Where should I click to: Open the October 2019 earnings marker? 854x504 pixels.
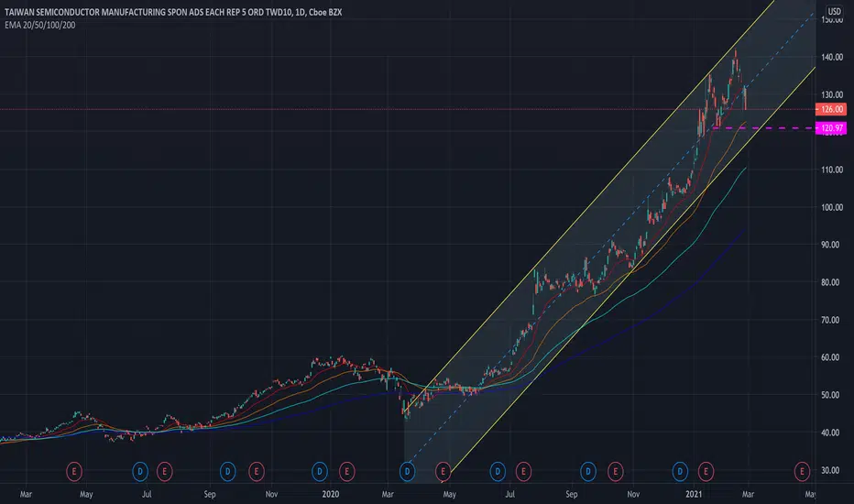click(x=257, y=471)
